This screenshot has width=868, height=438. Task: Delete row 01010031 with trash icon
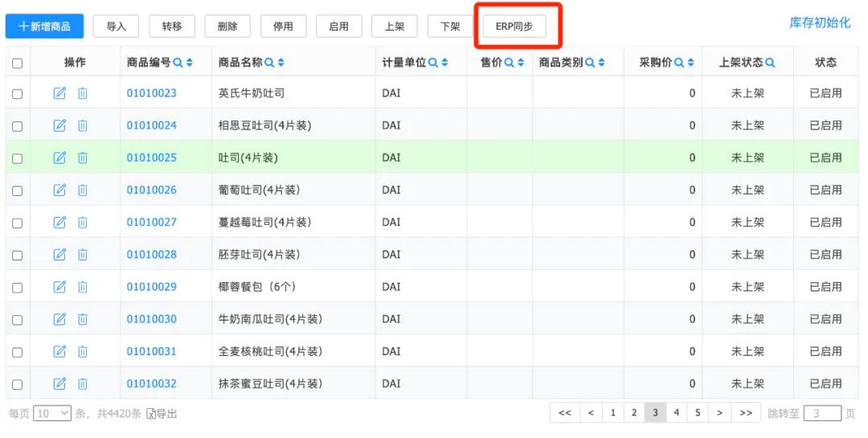[83, 351]
